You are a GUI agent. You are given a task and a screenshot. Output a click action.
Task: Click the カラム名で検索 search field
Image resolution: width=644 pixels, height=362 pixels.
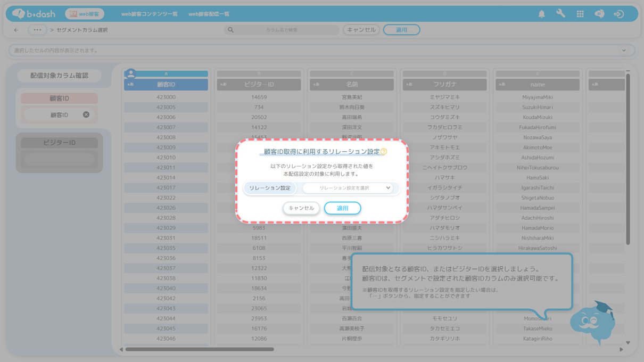[282, 30]
